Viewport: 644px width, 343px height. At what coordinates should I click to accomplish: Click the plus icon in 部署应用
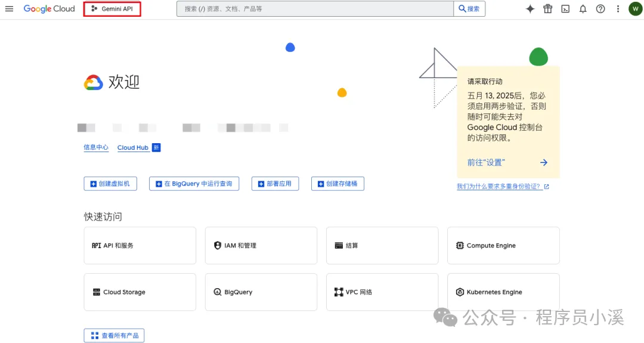pos(261,184)
